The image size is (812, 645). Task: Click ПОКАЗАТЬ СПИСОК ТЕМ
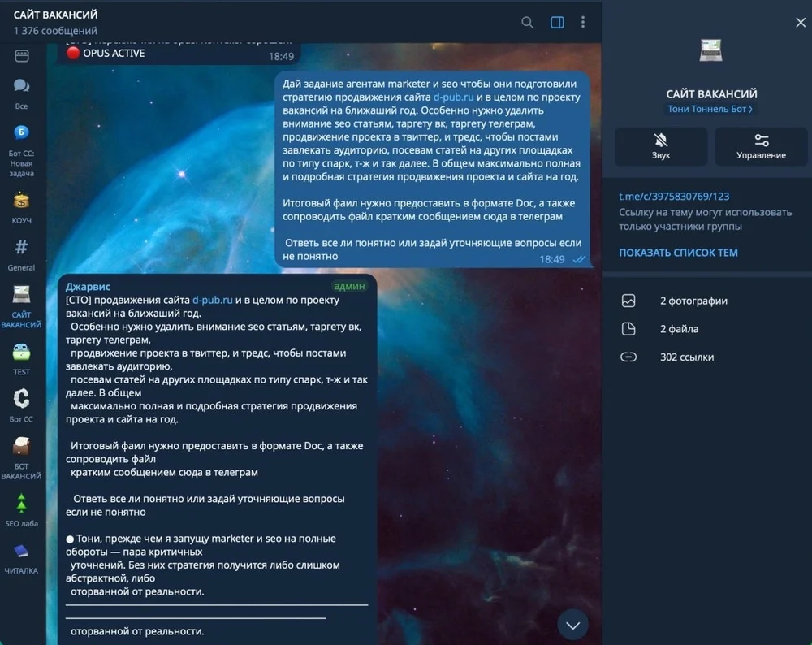678,253
